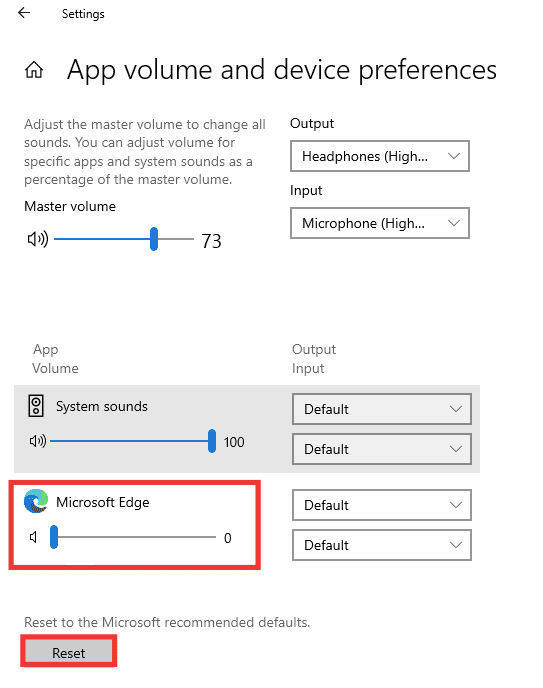Open the Output Headphones device dropdown

(x=380, y=156)
